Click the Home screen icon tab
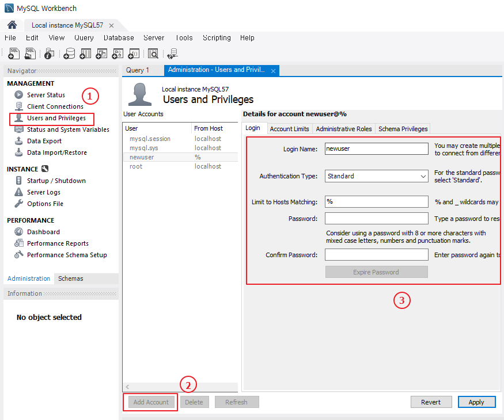The image size is (504, 420). (x=12, y=25)
